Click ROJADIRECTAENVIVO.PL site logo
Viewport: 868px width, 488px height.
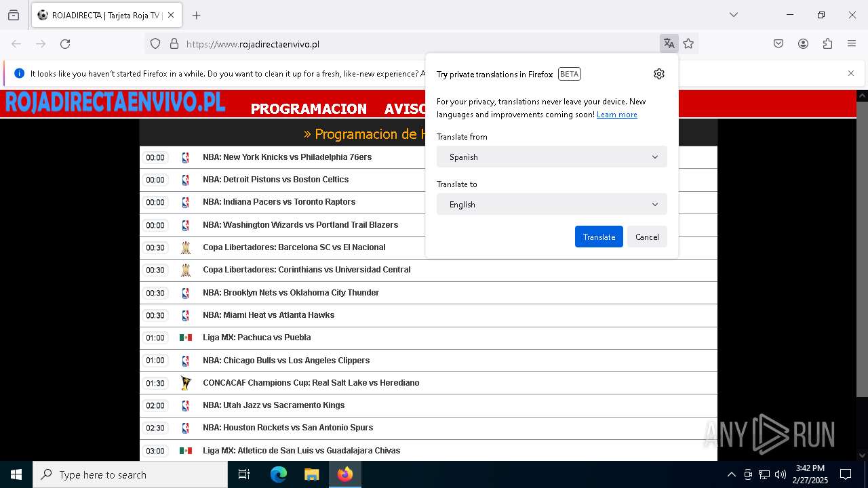(115, 102)
